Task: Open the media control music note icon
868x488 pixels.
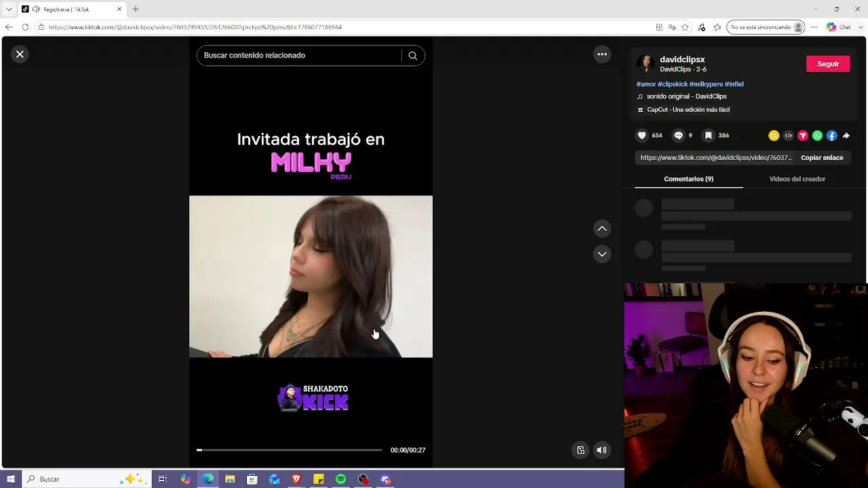Action: coord(701,27)
